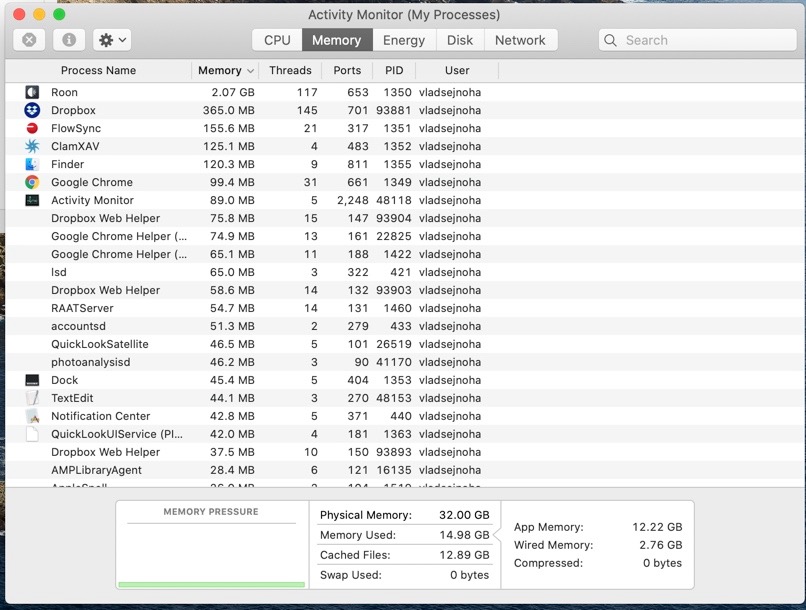Screen dimensions: 806x610
Task: Select the Memory tab
Action: pyautogui.click(x=337, y=40)
